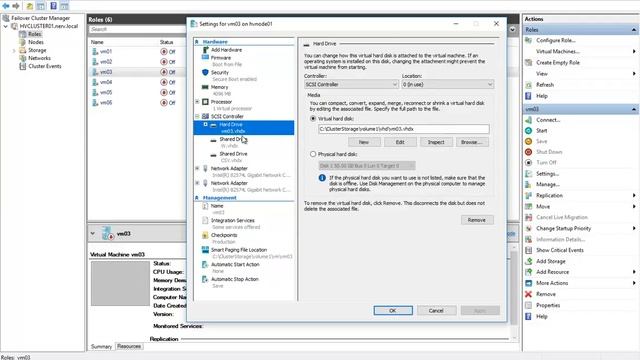Expand the Processor node
The height and width of the screenshot is (360, 640).
tap(197, 102)
